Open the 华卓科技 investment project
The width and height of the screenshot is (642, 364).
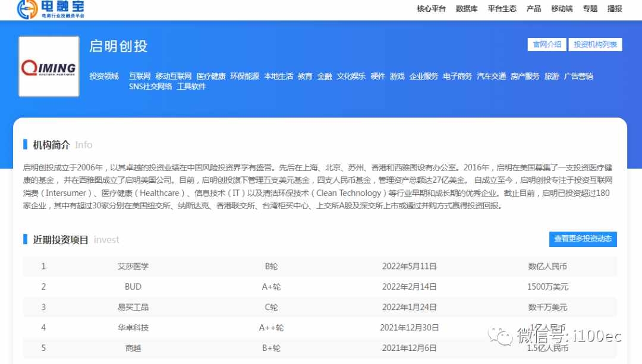133,328
